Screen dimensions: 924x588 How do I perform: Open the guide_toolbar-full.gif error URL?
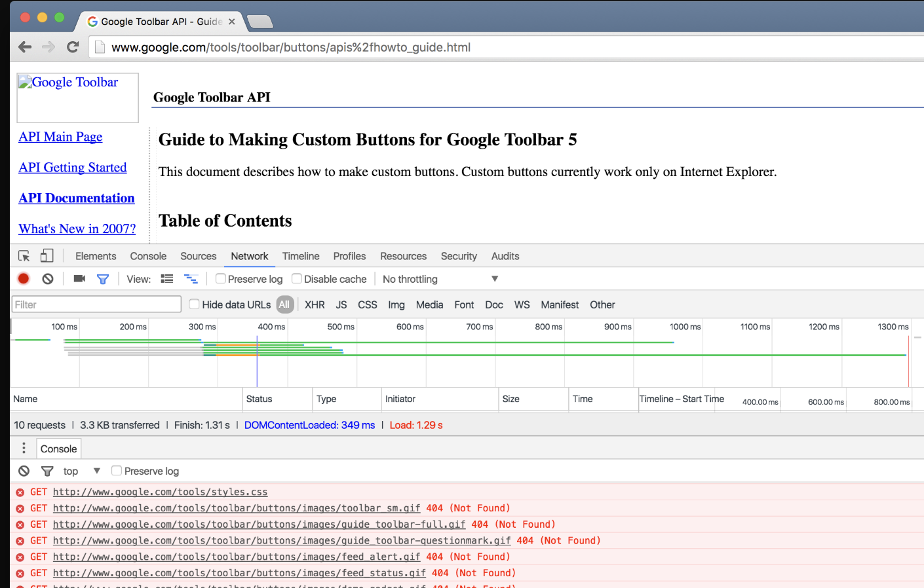[259, 524]
